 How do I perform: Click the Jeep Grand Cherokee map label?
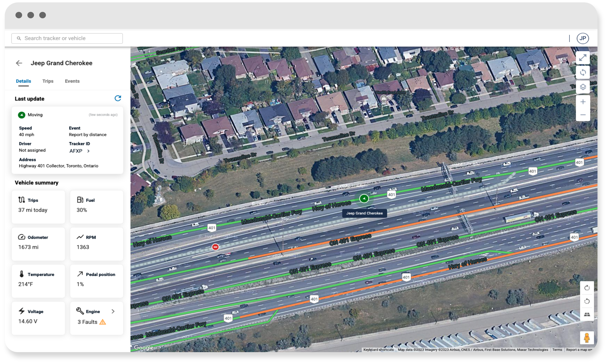[x=364, y=213]
